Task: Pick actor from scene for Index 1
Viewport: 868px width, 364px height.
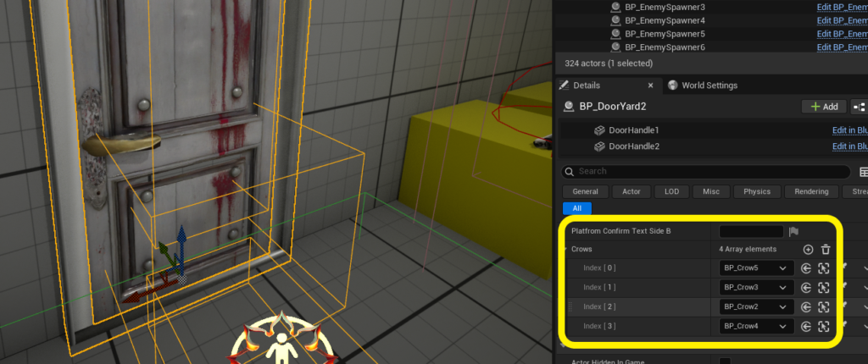Action: 823,287
